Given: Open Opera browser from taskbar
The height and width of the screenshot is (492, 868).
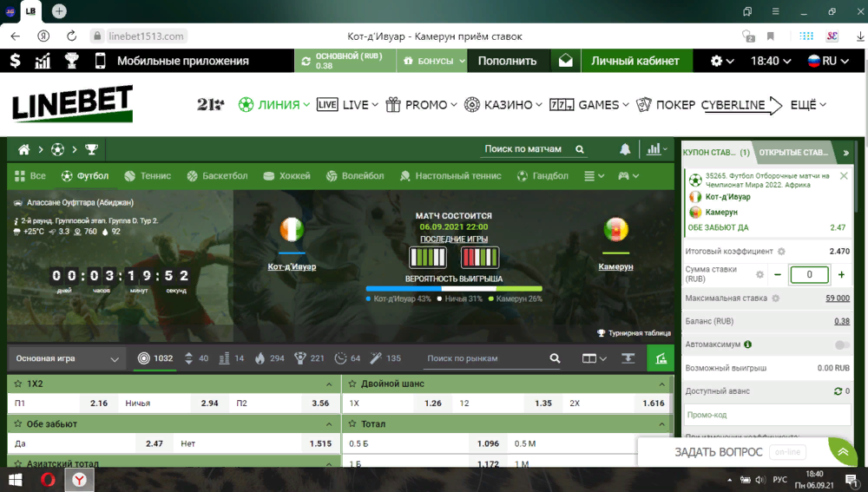Looking at the screenshot, I should click(x=48, y=480).
